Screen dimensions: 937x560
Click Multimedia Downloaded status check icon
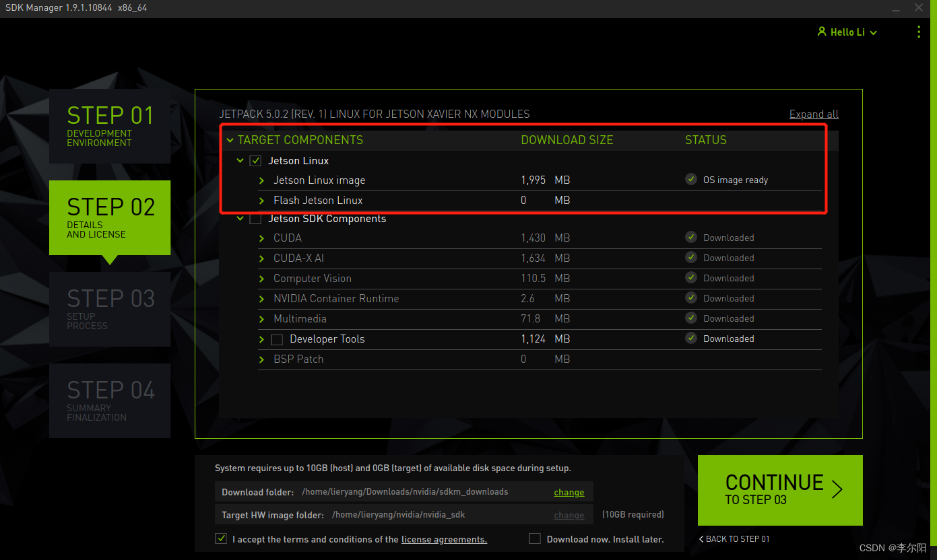691,318
